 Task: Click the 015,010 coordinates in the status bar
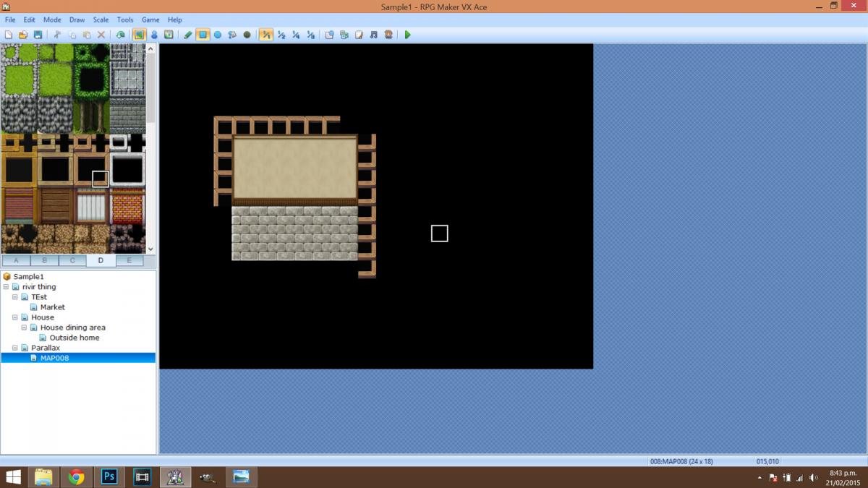tap(767, 461)
